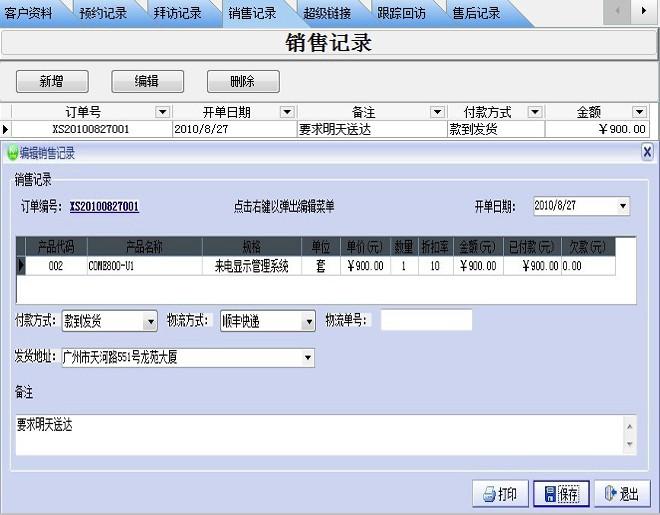Open 备注 column filter dropdown

tap(436, 113)
